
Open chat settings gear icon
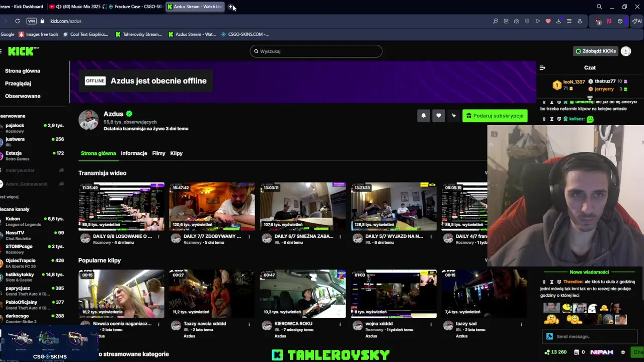pos(623,352)
